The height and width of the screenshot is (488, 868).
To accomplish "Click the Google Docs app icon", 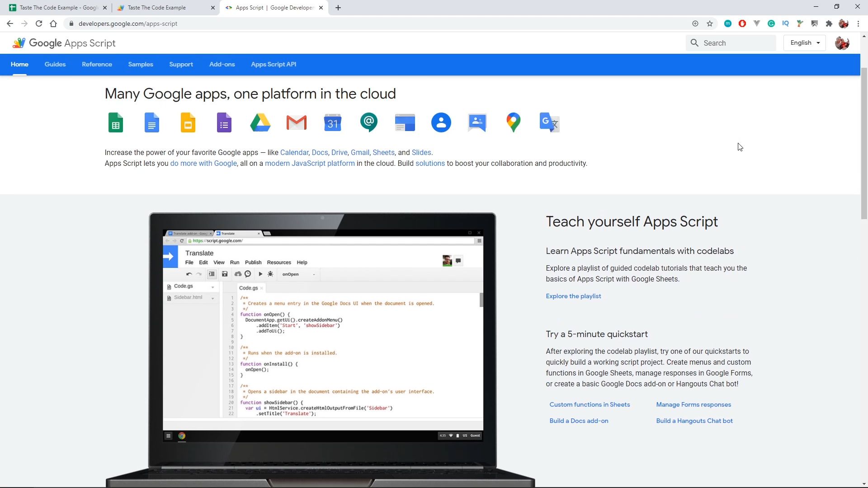I will [152, 122].
